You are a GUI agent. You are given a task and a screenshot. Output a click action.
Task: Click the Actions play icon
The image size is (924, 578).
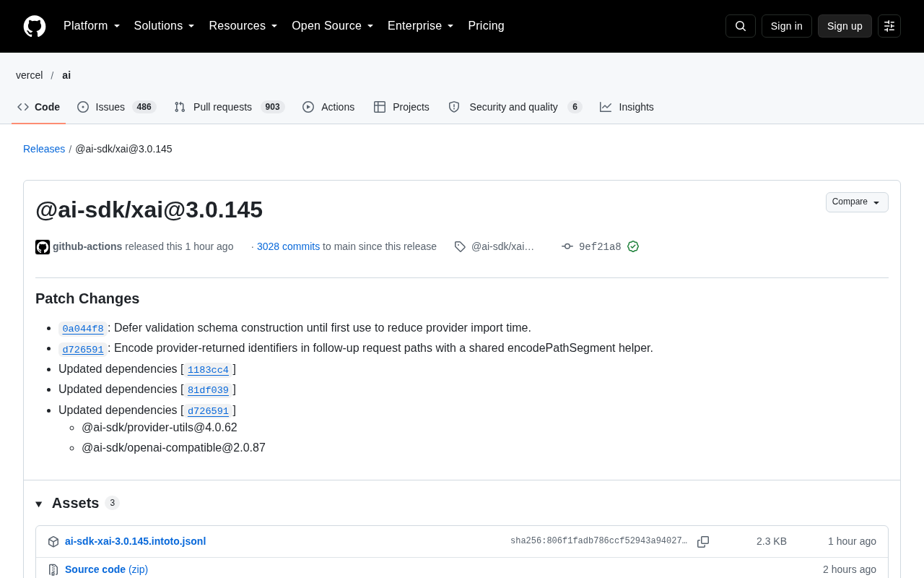308,107
